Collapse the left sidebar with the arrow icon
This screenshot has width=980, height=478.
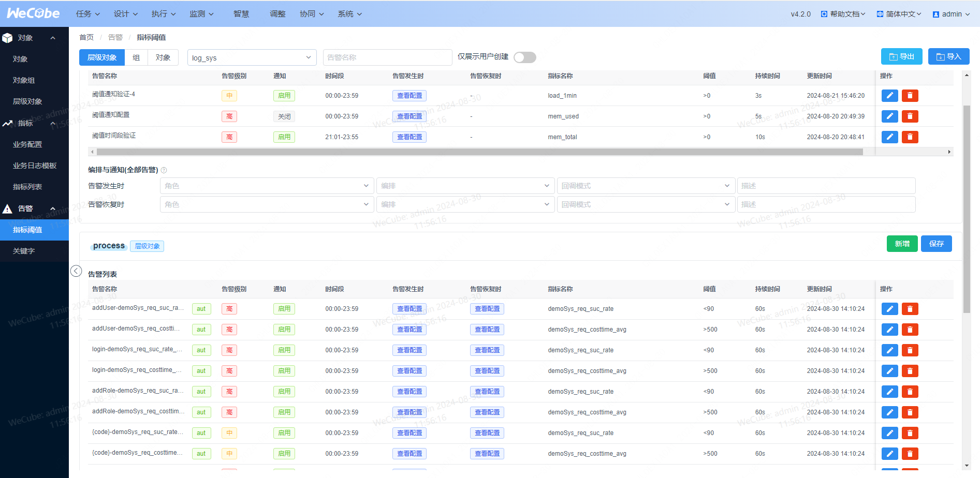coord(76,271)
